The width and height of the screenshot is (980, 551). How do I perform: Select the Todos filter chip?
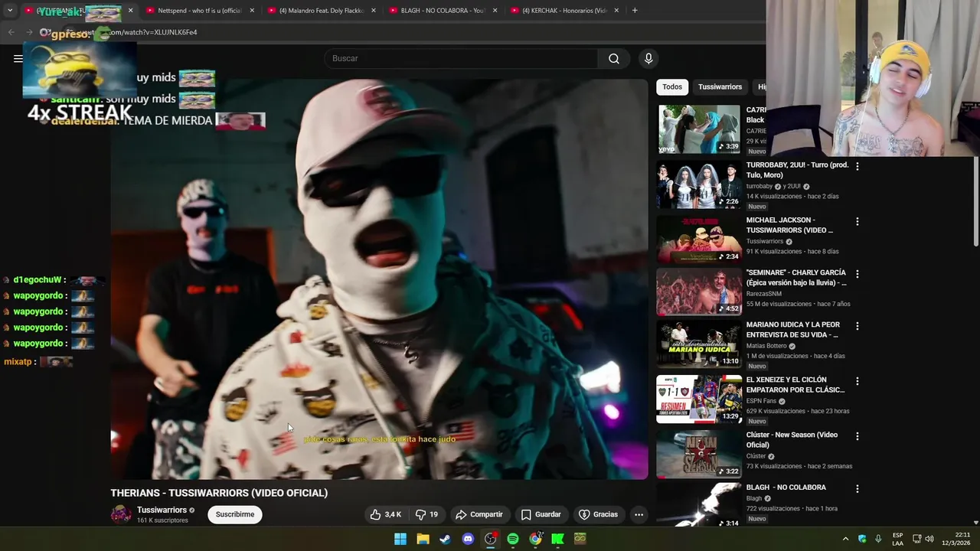tap(672, 86)
